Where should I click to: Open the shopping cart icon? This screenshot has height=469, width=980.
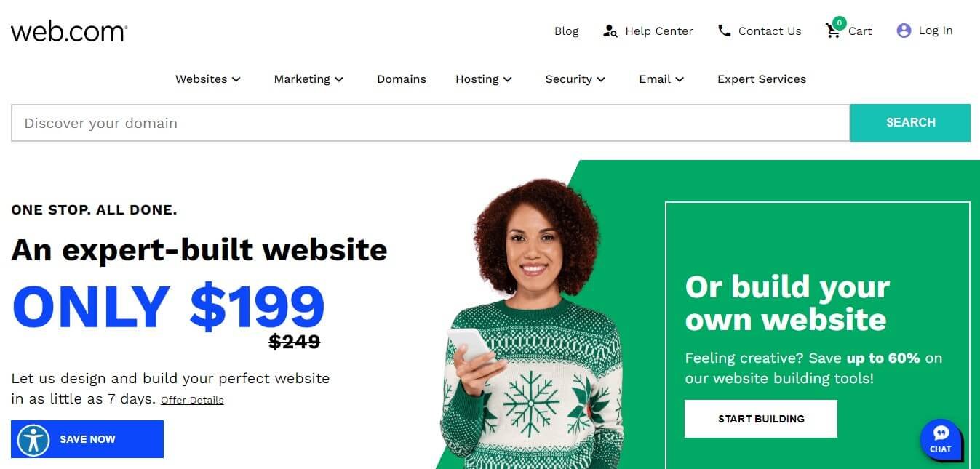click(x=833, y=31)
